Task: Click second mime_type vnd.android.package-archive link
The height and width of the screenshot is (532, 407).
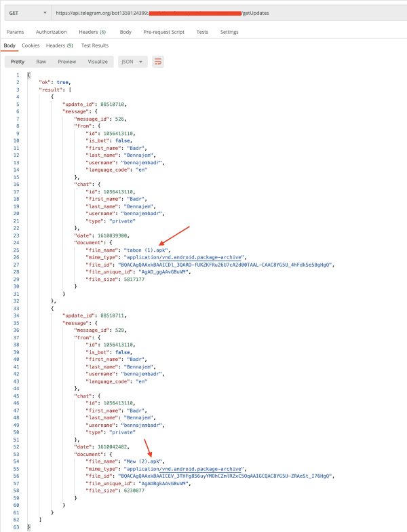Action: 201,469
